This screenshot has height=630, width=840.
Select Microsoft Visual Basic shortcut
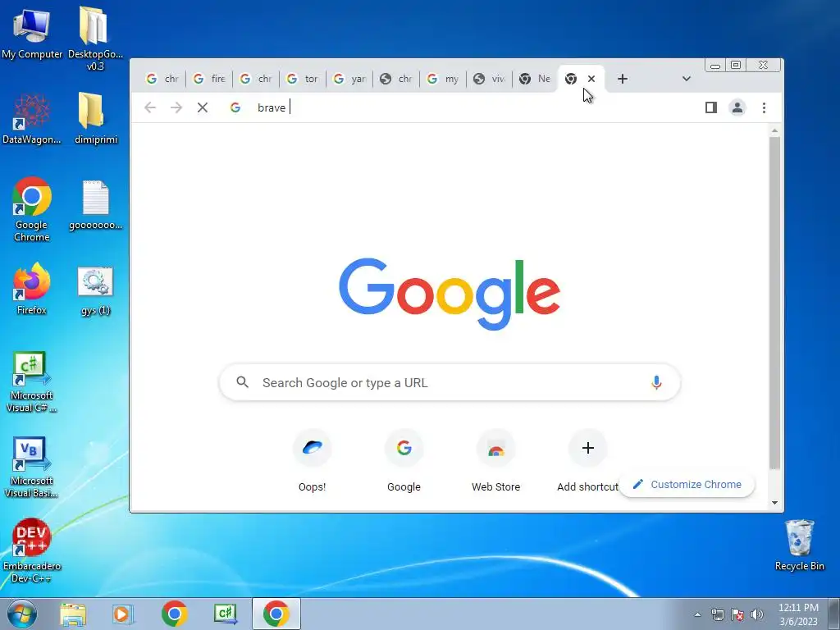pyautogui.click(x=32, y=467)
